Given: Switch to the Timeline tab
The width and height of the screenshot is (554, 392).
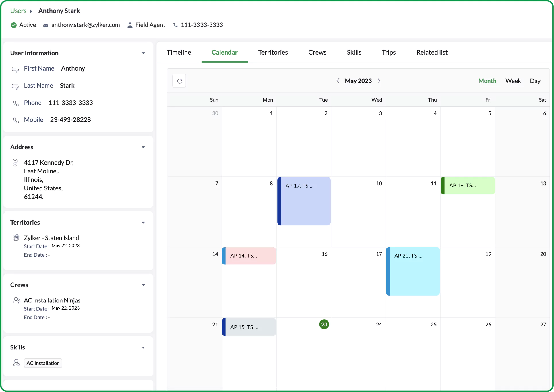Looking at the screenshot, I should coord(179,52).
